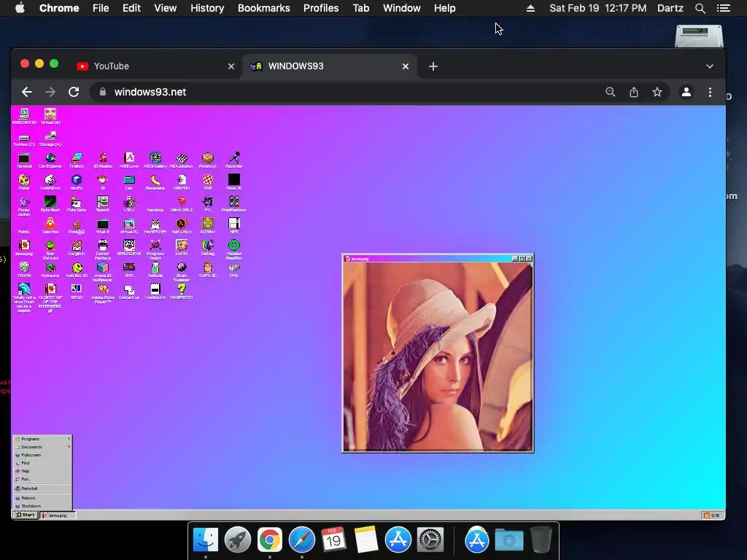747x560 pixels.
Task: Open the Half-Life 3 icon
Action: [182, 226]
